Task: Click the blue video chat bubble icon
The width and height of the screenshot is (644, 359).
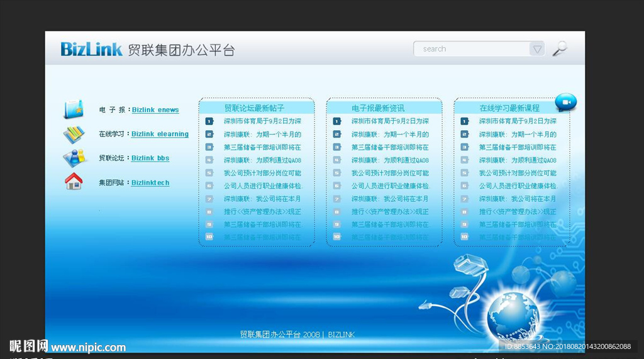Action: (565, 102)
